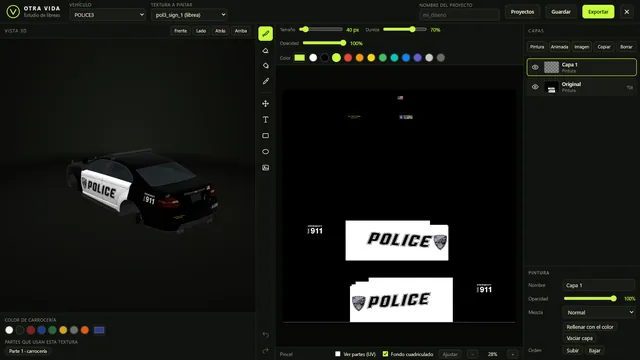Pick white brush color swatch
Image resolution: width=640 pixels, height=360 pixels.
(x=313, y=58)
